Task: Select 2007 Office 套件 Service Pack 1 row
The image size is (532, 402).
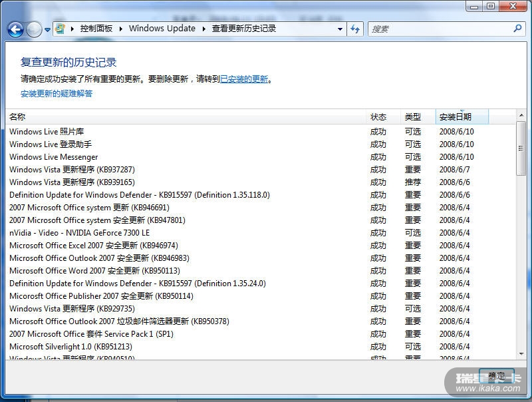Action: [261, 334]
